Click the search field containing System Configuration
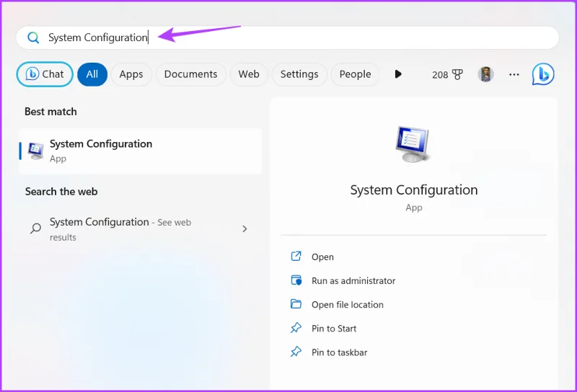The width and height of the screenshot is (577, 392). coord(287,37)
